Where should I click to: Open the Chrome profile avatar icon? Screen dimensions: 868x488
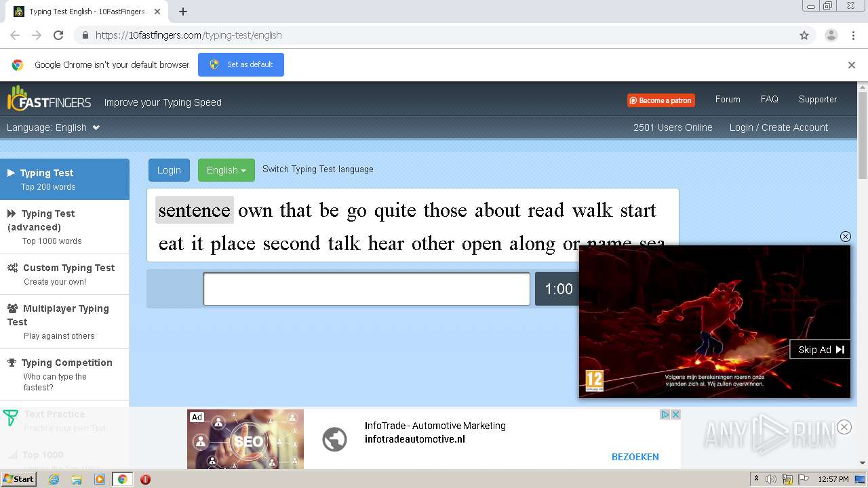coord(831,35)
